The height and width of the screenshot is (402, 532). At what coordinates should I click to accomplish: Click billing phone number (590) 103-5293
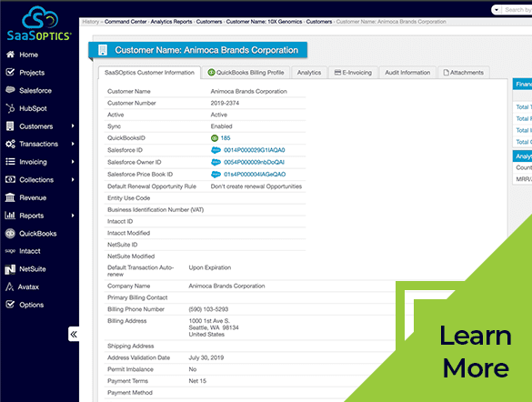tap(208, 309)
